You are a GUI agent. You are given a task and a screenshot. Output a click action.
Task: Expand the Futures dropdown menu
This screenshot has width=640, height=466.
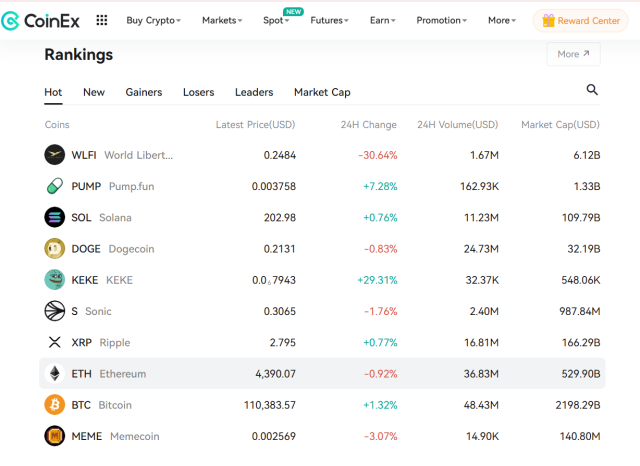click(x=329, y=20)
